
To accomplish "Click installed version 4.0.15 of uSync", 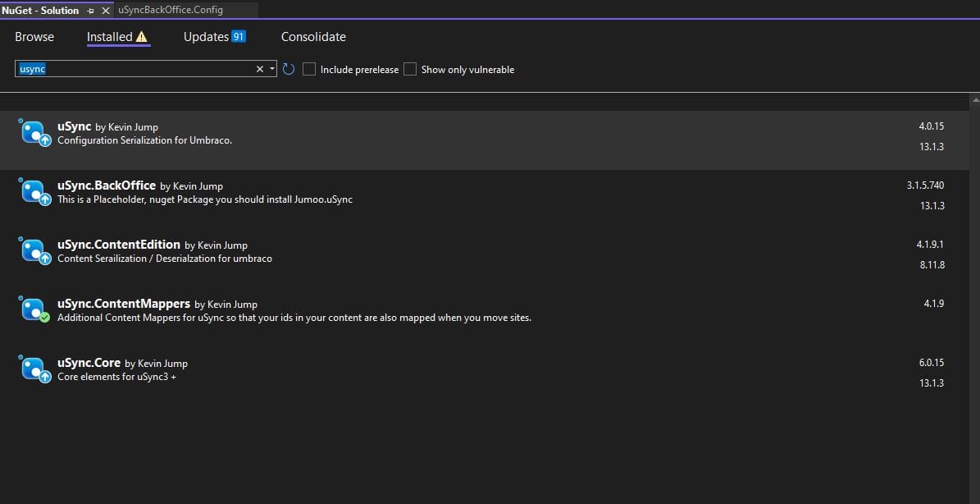I will pos(932,126).
